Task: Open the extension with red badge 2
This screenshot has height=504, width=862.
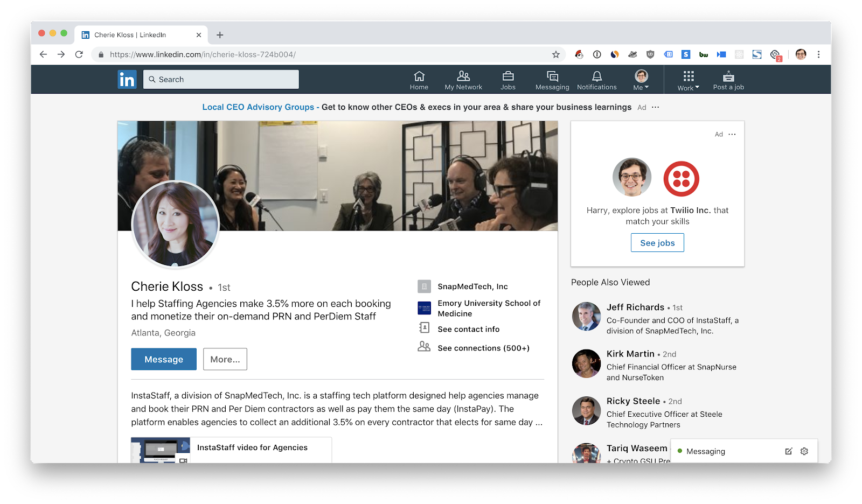Action: (775, 55)
